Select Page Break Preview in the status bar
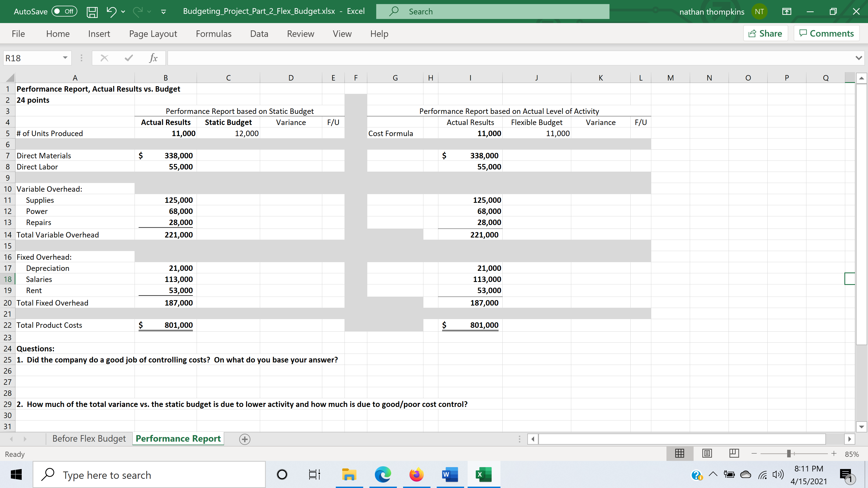Viewport: 868px width, 488px height. coord(734,454)
